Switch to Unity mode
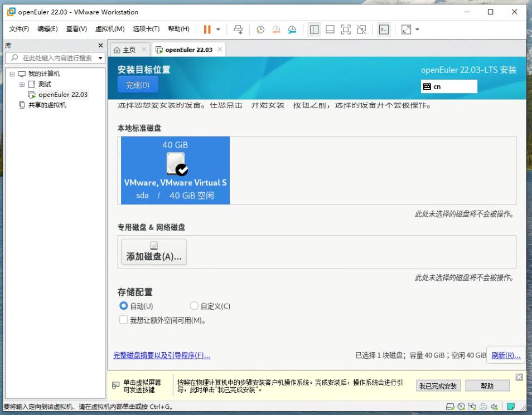This screenshot has width=532, height=415. tap(361, 30)
